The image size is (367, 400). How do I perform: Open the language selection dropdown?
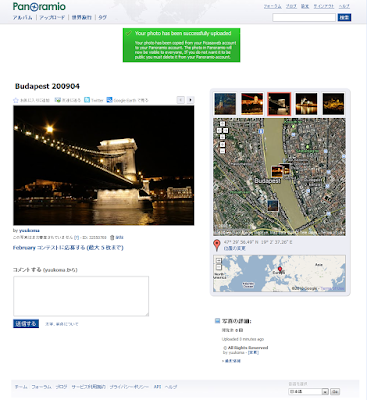pyautogui.click(x=308, y=392)
